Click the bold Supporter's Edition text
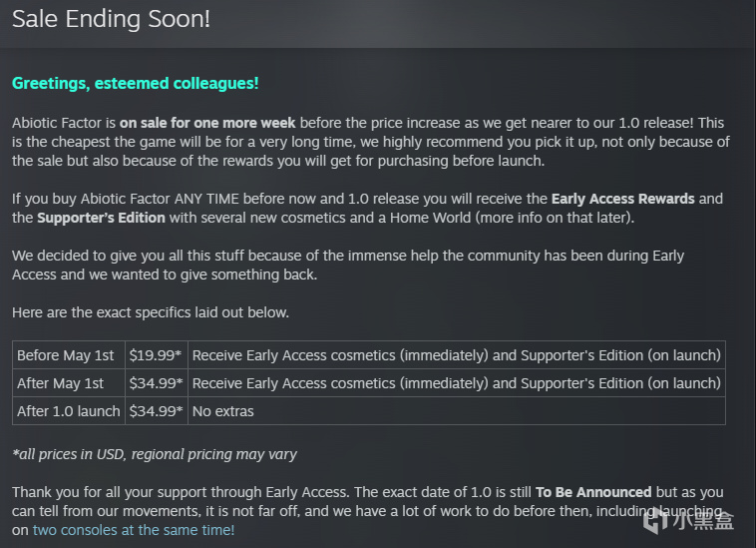756x548 pixels. coord(102,218)
